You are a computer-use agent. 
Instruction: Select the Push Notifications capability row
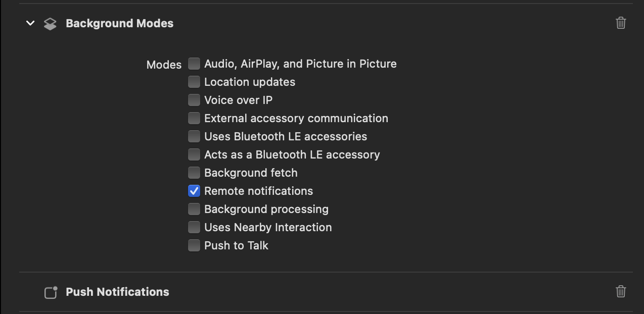(326, 292)
